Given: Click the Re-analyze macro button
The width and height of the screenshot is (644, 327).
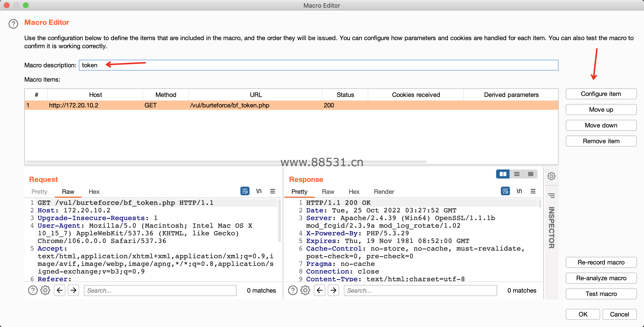Looking at the screenshot, I should (x=601, y=278).
